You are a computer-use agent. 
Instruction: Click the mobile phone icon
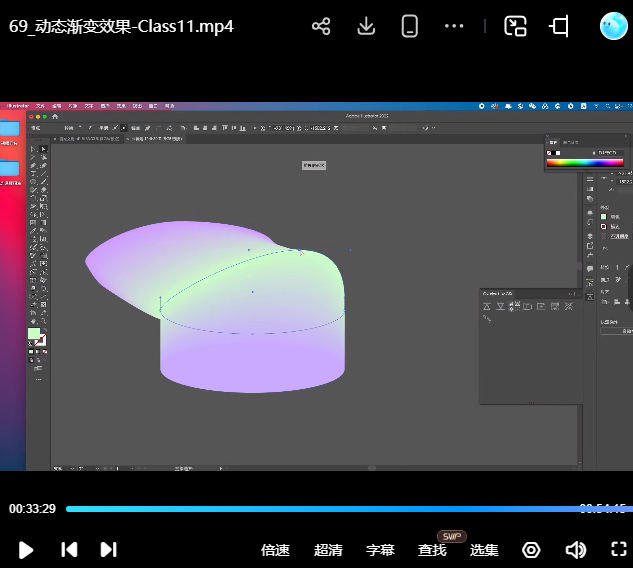pos(410,27)
